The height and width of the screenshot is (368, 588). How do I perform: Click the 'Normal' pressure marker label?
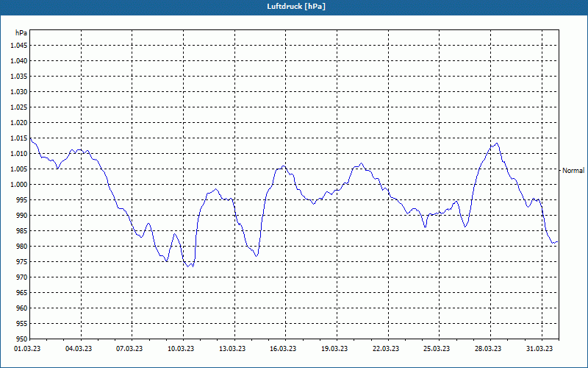click(x=573, y=171)
